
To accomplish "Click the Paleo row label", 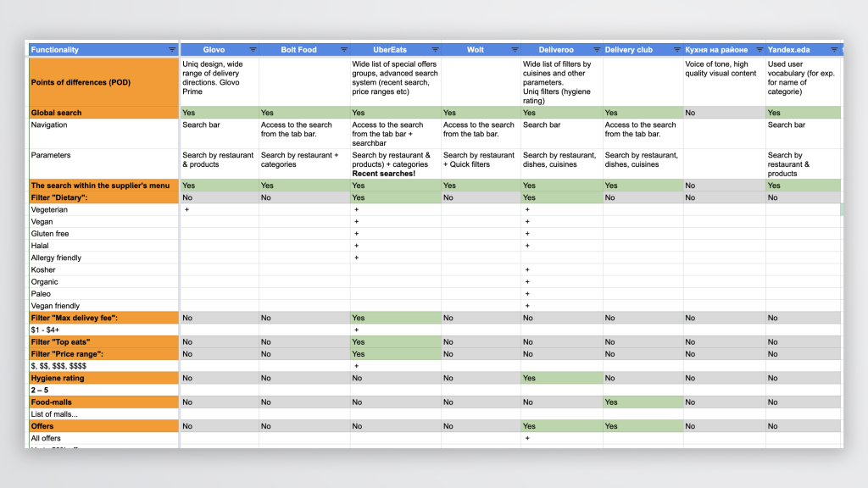I will coord(103,294).
